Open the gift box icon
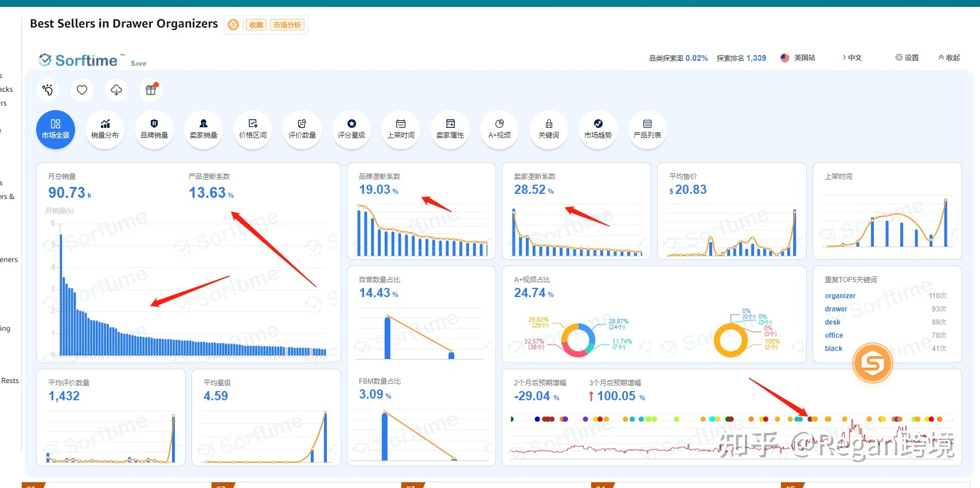Screen dimensions: 980x488 coord(151,90)
